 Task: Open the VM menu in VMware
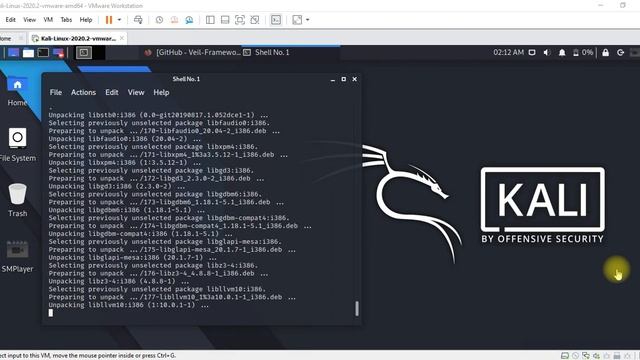click(48, 20)
